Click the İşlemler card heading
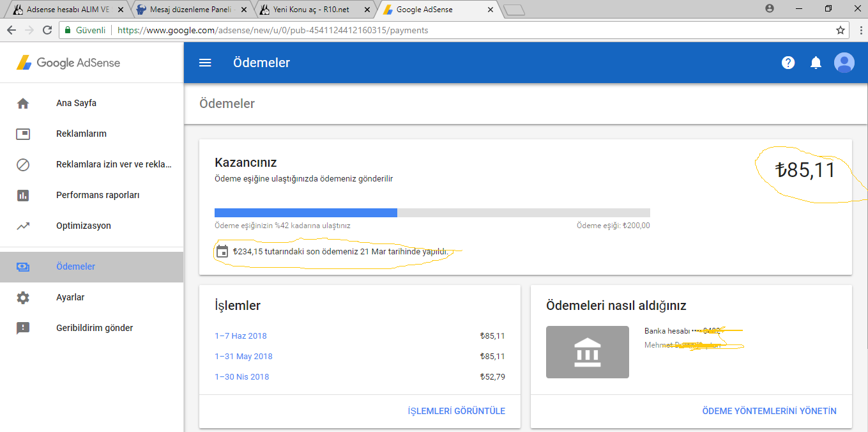 click(238, 305)
